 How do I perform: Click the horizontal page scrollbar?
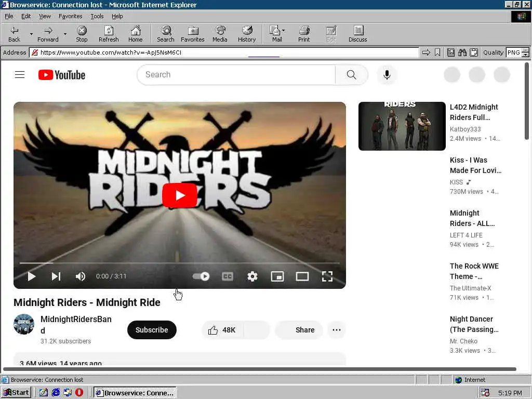pyautogui.click(x=260, y=369)
